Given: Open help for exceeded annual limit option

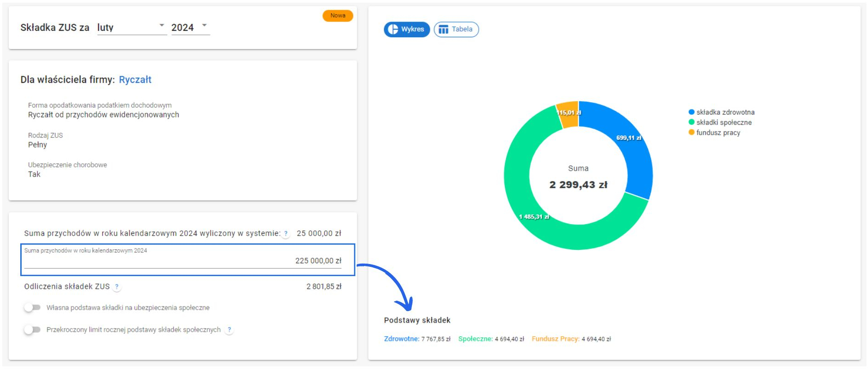Looking at the screenshot, I should [229, 330].
